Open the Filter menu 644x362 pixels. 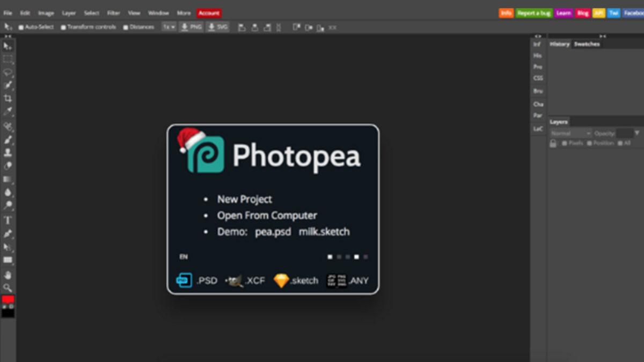(x=113, y=13)
